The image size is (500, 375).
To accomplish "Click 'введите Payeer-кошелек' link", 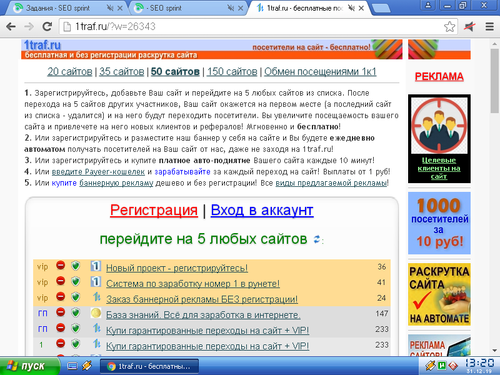I will (x=98, y=172).
